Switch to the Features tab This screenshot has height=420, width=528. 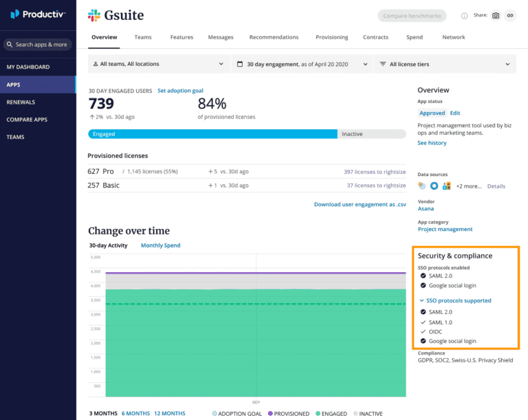[x=181, y=37]
